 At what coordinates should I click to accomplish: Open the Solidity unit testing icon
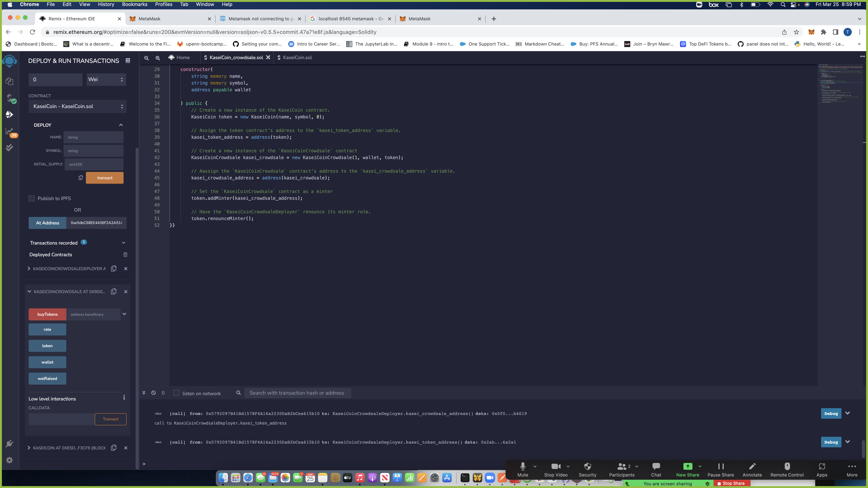tap(9, 148)
